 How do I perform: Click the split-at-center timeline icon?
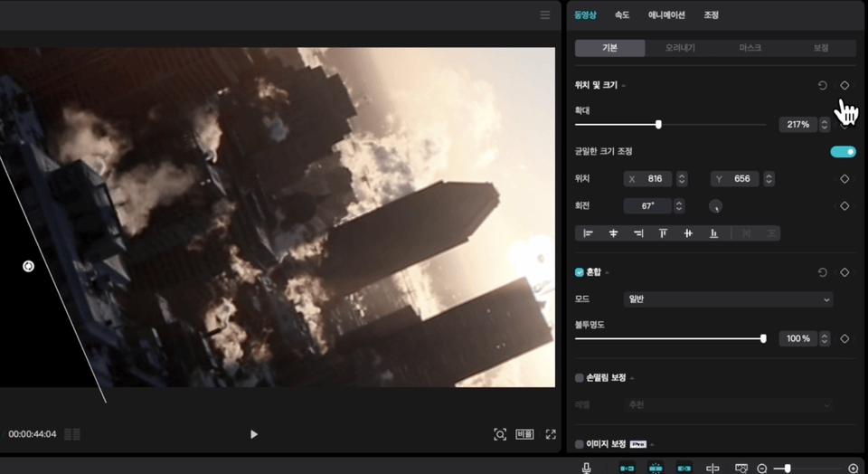(x=712, y=468)
